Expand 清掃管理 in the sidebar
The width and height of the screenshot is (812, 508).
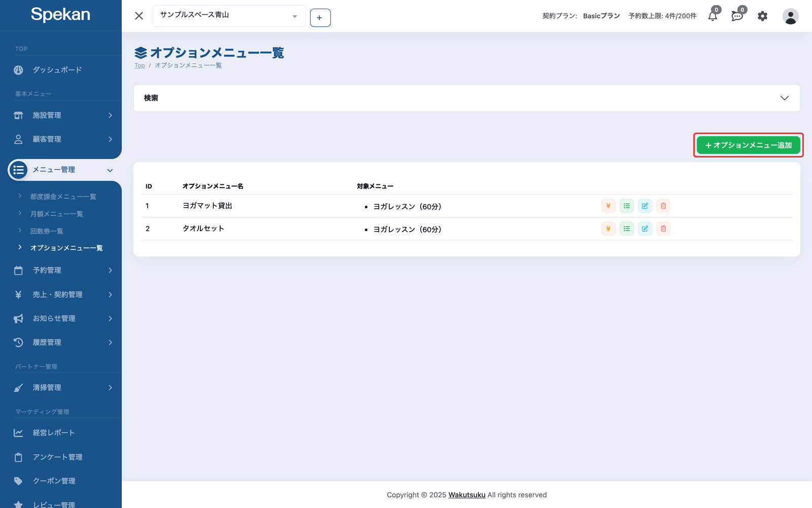pyautogui.click(x=61, y=388)
